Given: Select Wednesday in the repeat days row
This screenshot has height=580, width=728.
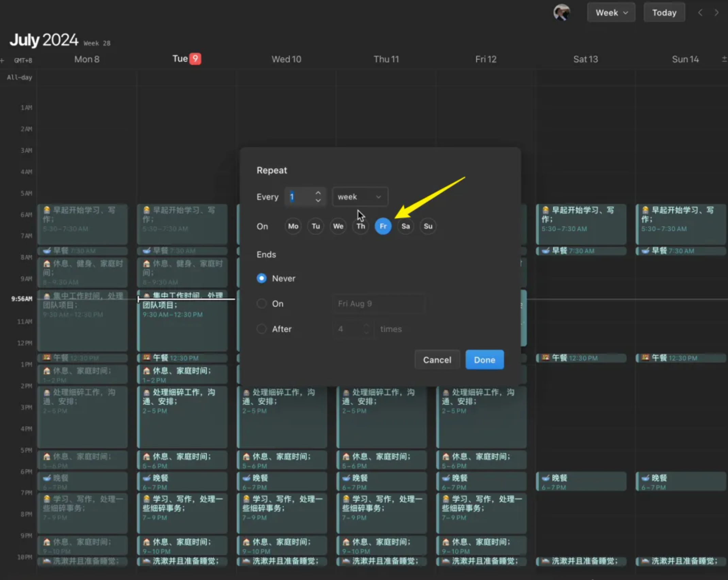Looking at the screenshot, I should [x=338, y=226].
